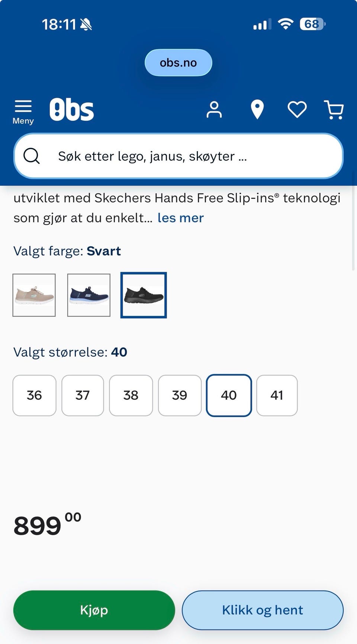This screenshot has height=644, width=357.
Task: Open store locator pin icon
Action: 257,110
